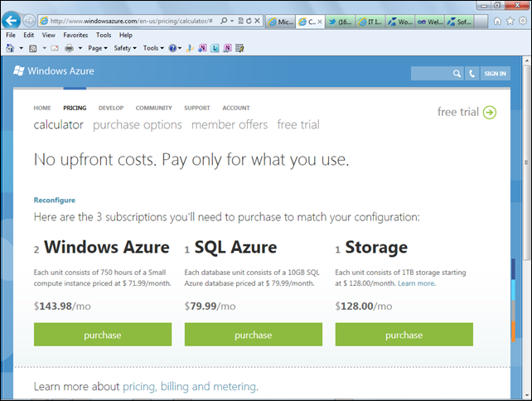Open the Favorites menu
This screenshot has width=532, height=401.
pyautogui.click(x=75, y=36)
